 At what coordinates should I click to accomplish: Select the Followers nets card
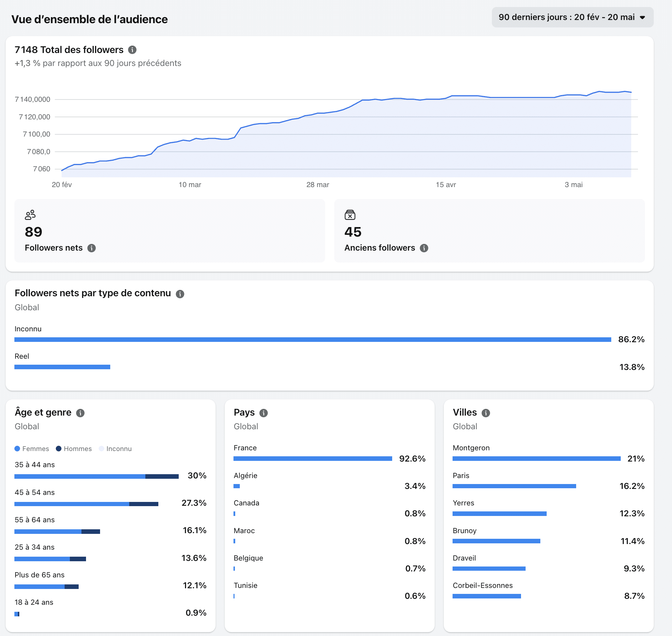point(170,231)
